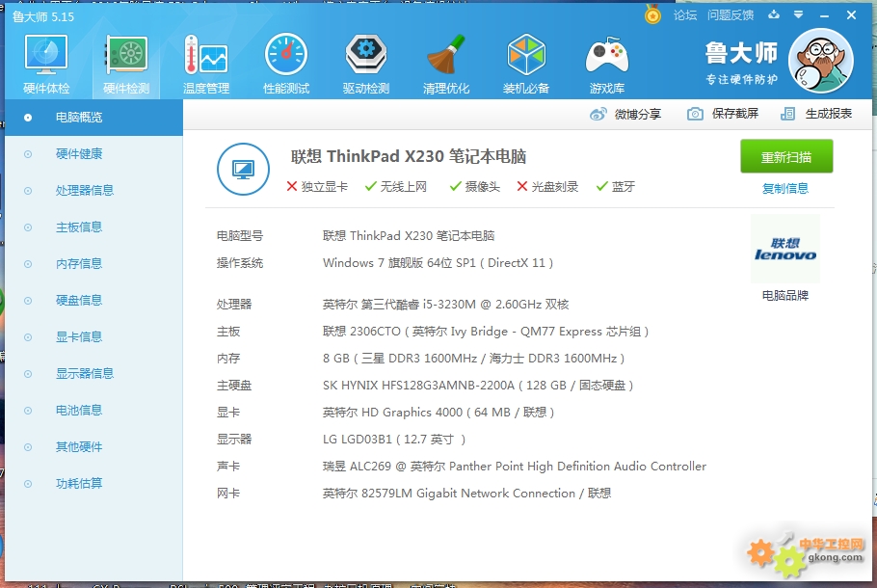Click the 82579LM Gigabit Network text
The height and width of the screenshot is (588, 877).
tap(467, 494)
